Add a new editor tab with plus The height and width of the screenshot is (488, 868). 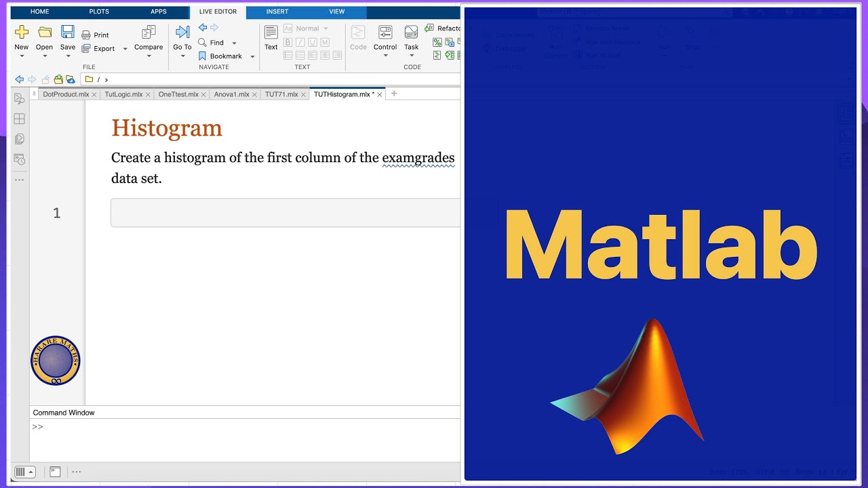click(394, 94)
